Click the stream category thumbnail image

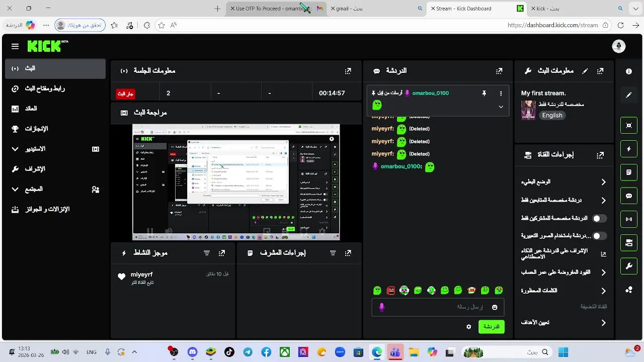tap(528, 110)
